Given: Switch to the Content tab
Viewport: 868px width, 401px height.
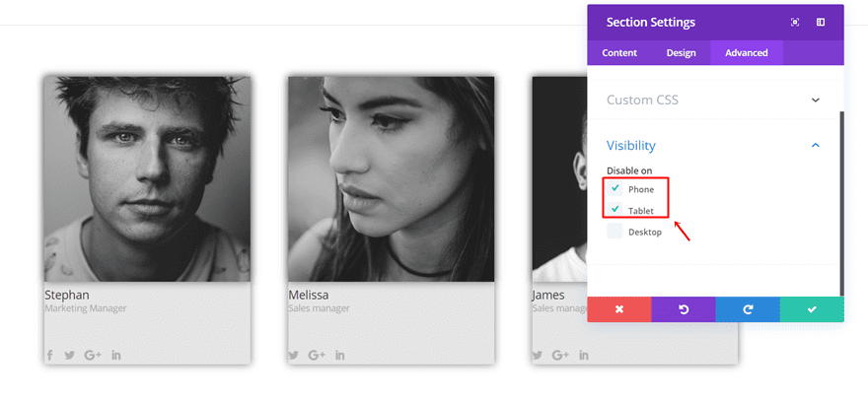Looking at the screenshot, I should [x=619, y=53].
